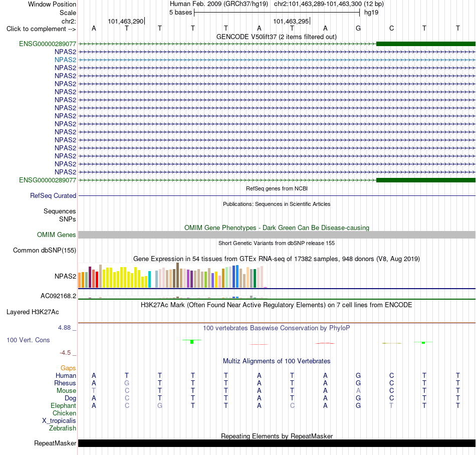
Task: Click the G base in the reference sequence row
Action: coord(358,28)
